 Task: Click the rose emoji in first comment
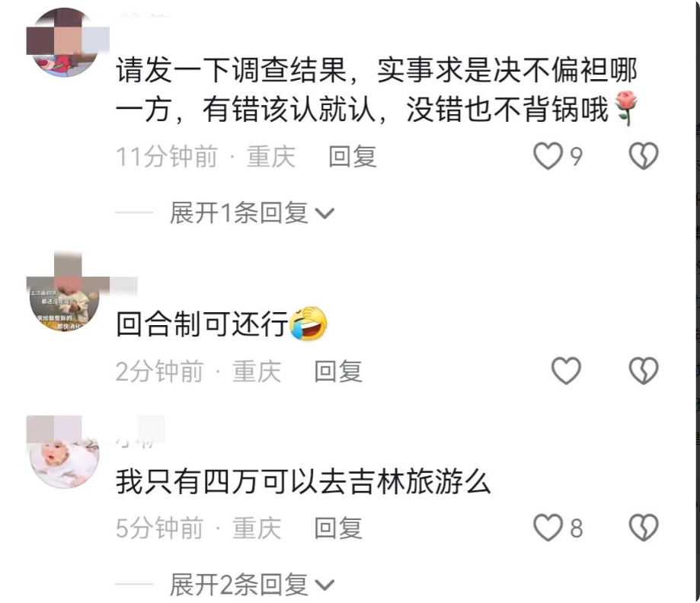tap(626, 108)
